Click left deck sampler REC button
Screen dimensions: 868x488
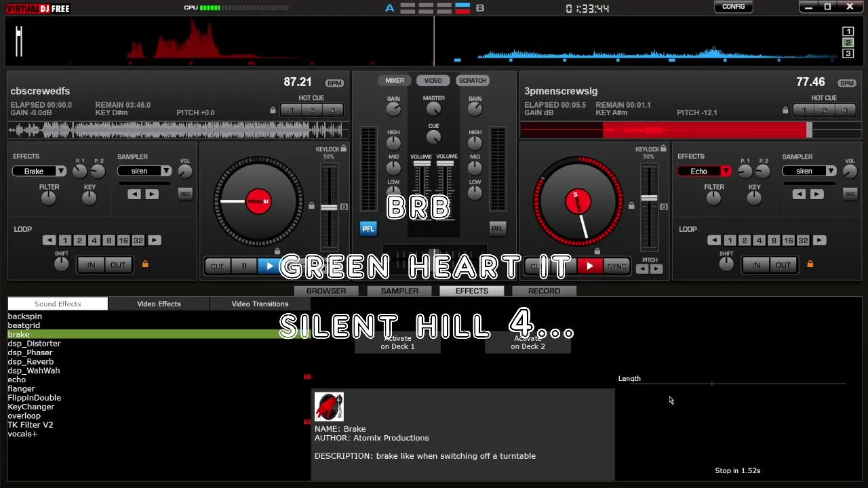[185, 194]
